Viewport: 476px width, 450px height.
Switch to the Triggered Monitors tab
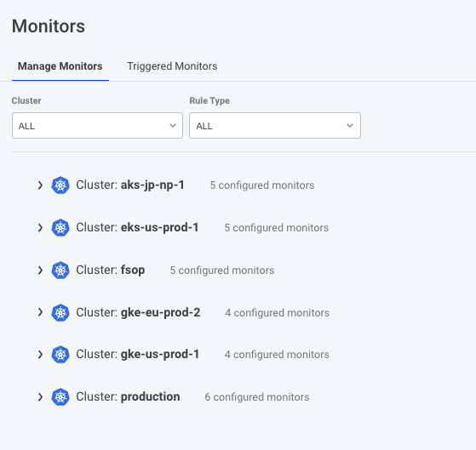(x=172, y=66)
